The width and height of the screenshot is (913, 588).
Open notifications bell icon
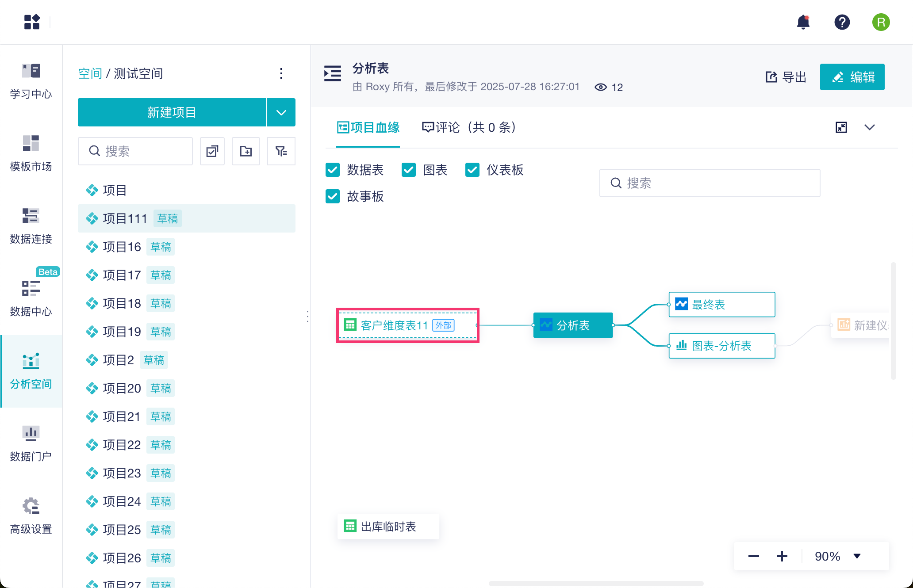point(803,22)
